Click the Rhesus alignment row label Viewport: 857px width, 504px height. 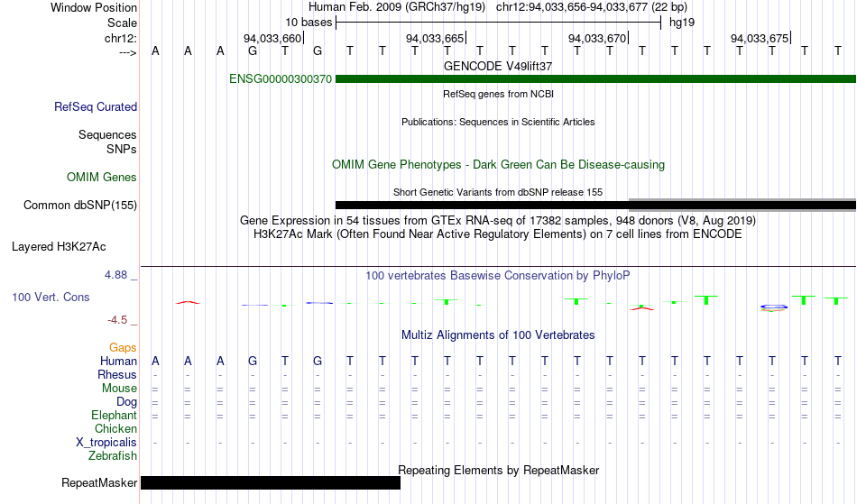[117, 374]
